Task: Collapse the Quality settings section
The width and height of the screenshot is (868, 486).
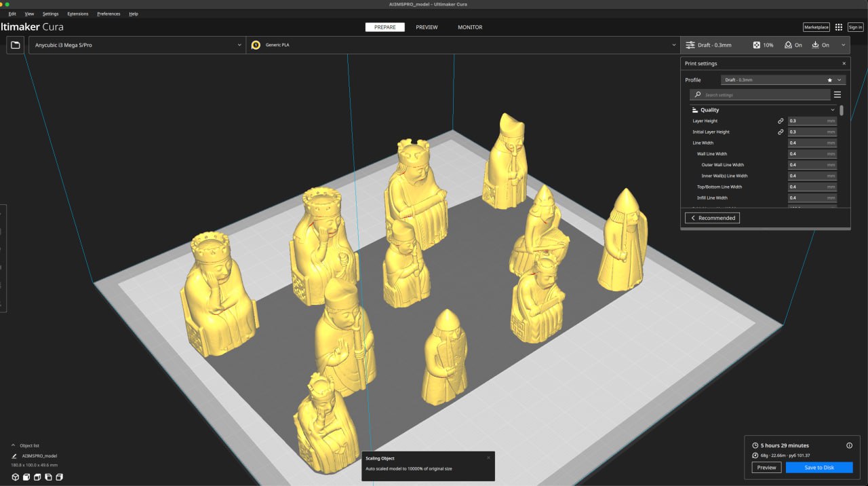Action: pos(833,110)
